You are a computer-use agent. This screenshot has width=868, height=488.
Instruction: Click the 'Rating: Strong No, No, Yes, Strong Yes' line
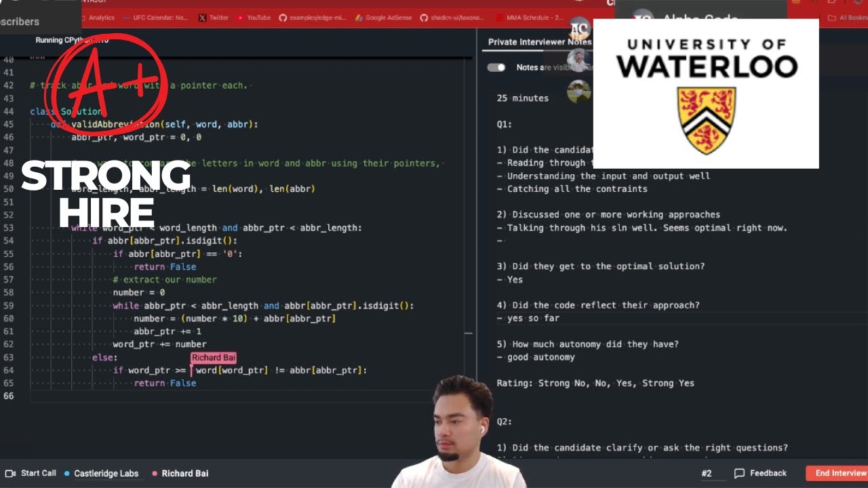[595, 384]
